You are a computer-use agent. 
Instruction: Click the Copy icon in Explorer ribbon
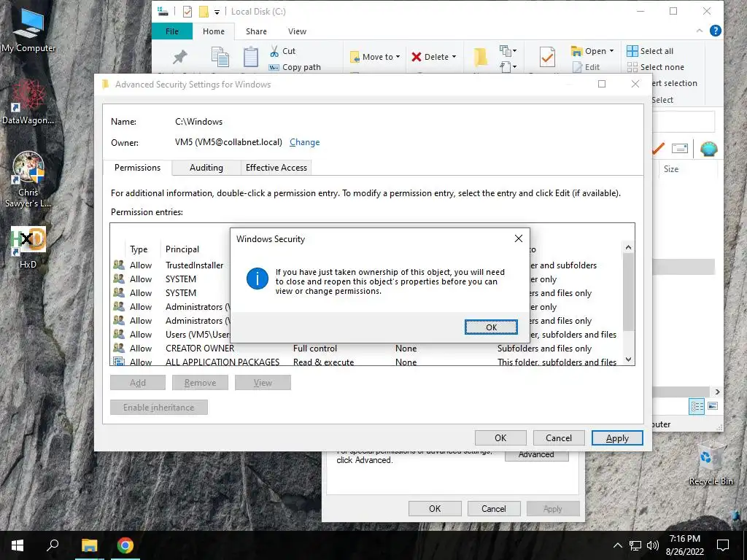[220, 57]
